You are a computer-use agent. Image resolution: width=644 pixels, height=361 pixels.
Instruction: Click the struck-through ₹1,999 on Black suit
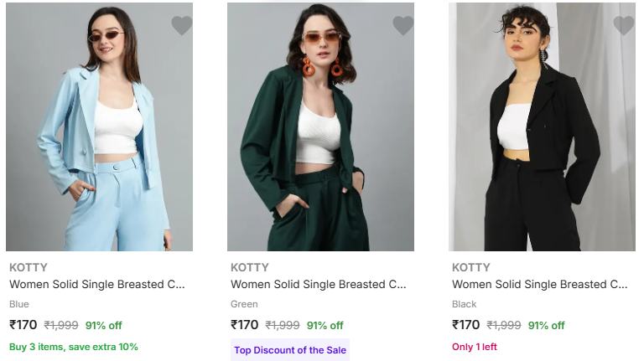[x=504, y=326]
